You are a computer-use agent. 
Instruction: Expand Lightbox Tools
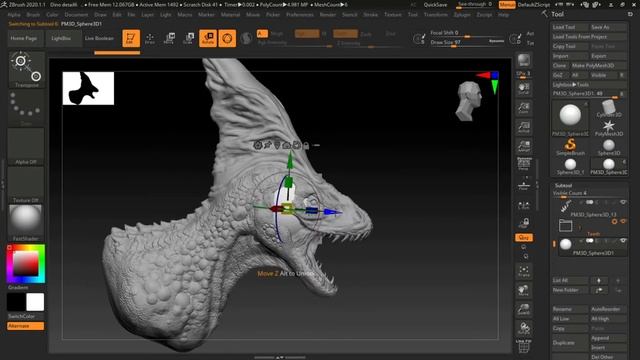pyautogui.click(x=589, y=84)
